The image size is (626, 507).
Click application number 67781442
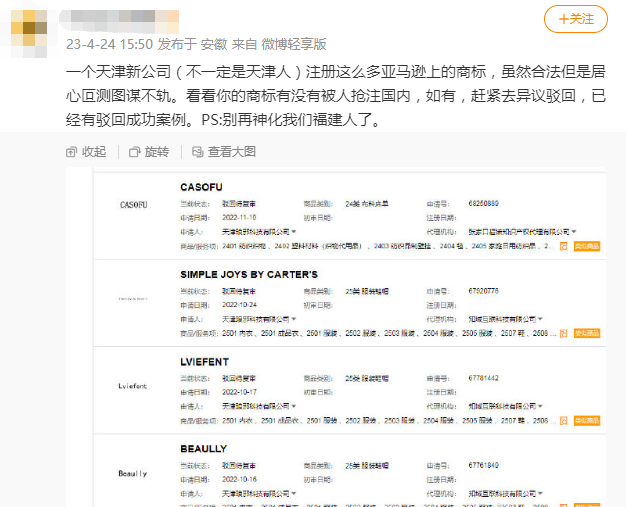click(483, 378)
